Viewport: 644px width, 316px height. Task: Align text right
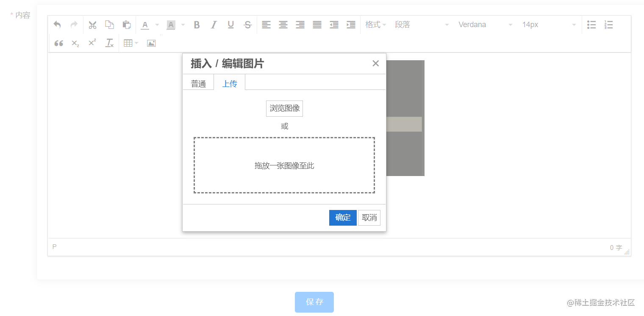click(x=300, y=25)
